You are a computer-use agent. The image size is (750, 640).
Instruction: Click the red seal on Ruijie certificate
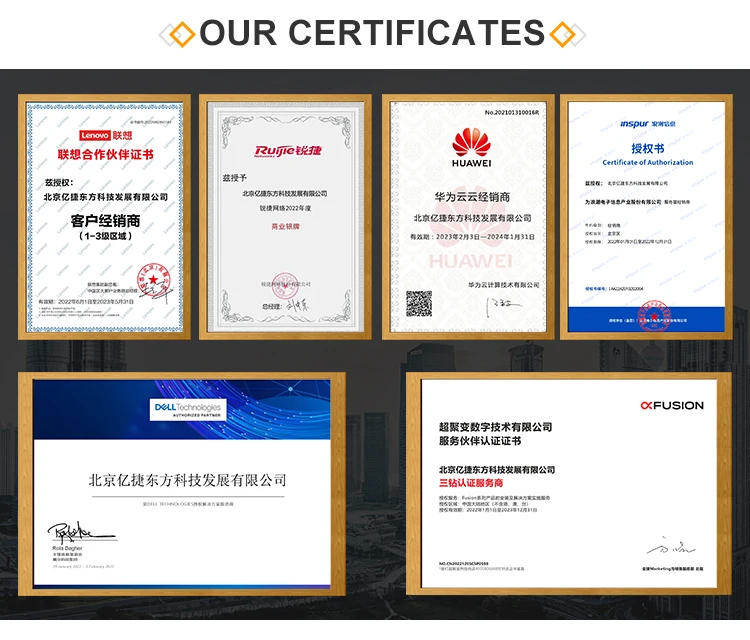pos(285,286)
